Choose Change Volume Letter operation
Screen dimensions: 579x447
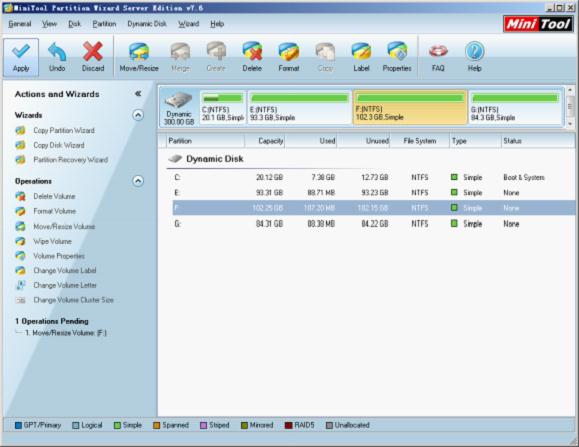coord(65,285)
